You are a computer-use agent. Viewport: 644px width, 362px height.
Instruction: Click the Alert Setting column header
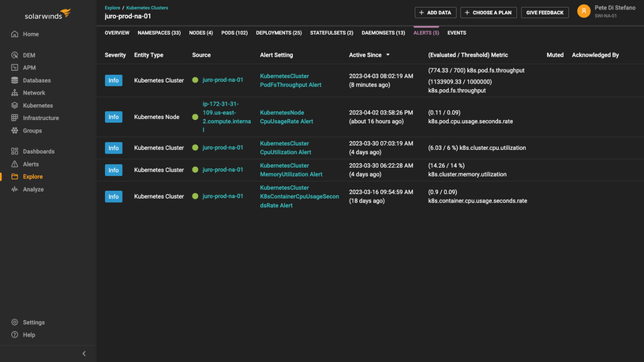pyautogui.click(x=276, y=55)
